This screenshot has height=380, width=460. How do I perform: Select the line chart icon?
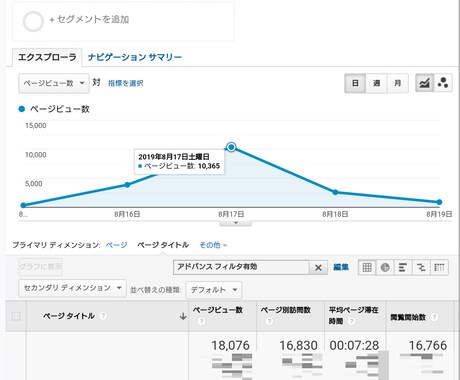(424, 83)
